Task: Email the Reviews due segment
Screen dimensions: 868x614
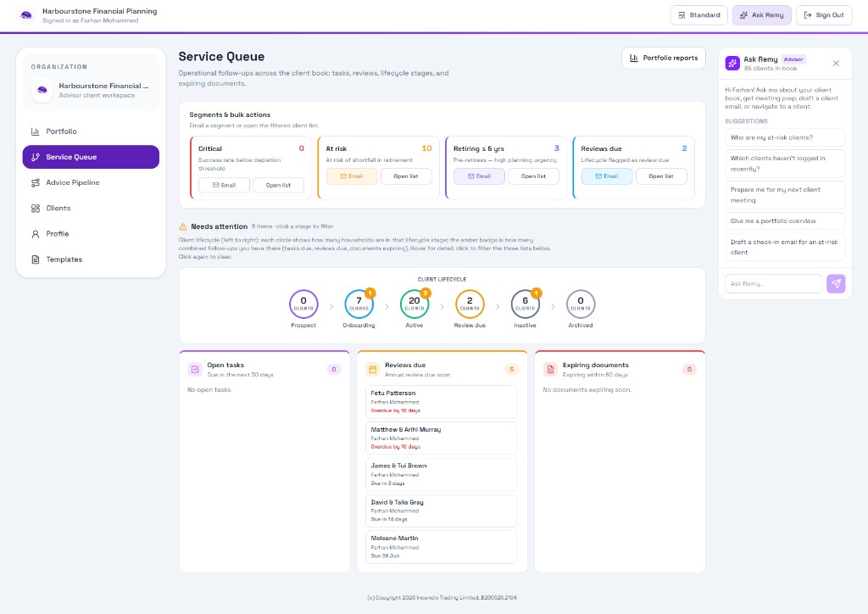Action: pos(607,176)
